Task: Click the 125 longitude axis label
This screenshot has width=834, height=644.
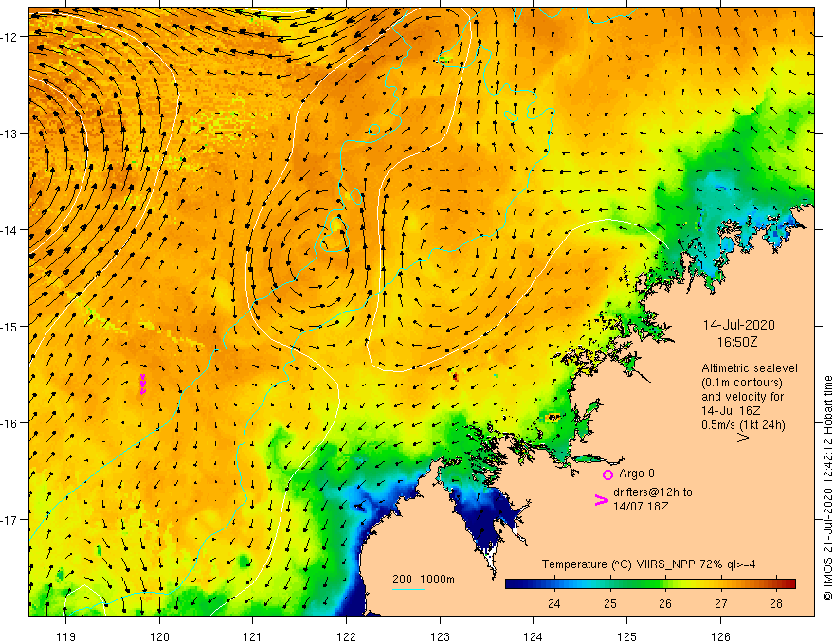Action: (626, 637)
